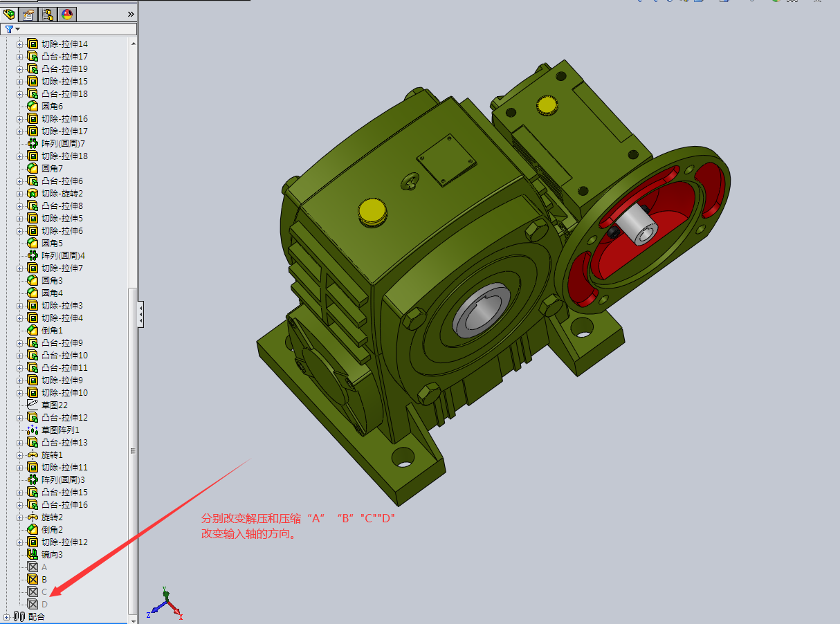840x624 pixels.
Task: Expand the 切除-拉伸15 feature node
Action: coord(19,82)
